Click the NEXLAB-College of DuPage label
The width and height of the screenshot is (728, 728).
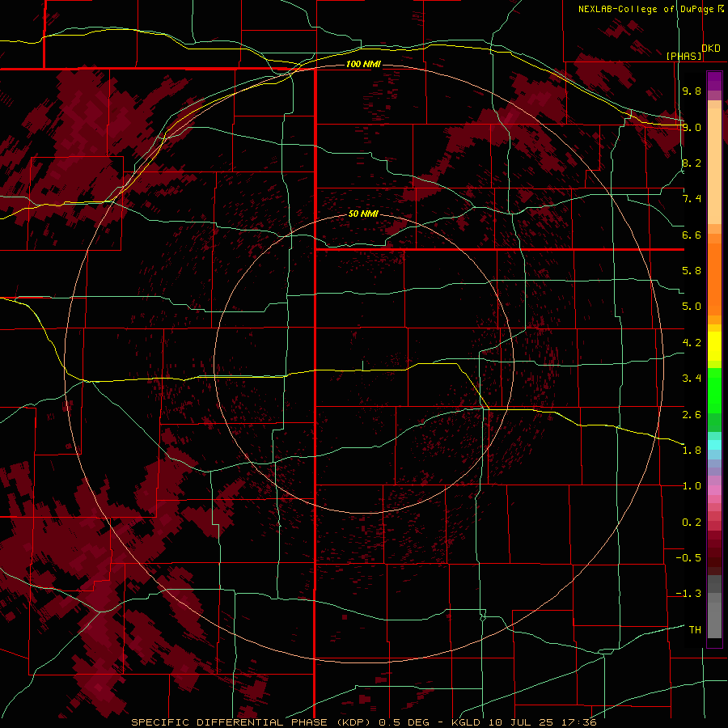point(645,9)
